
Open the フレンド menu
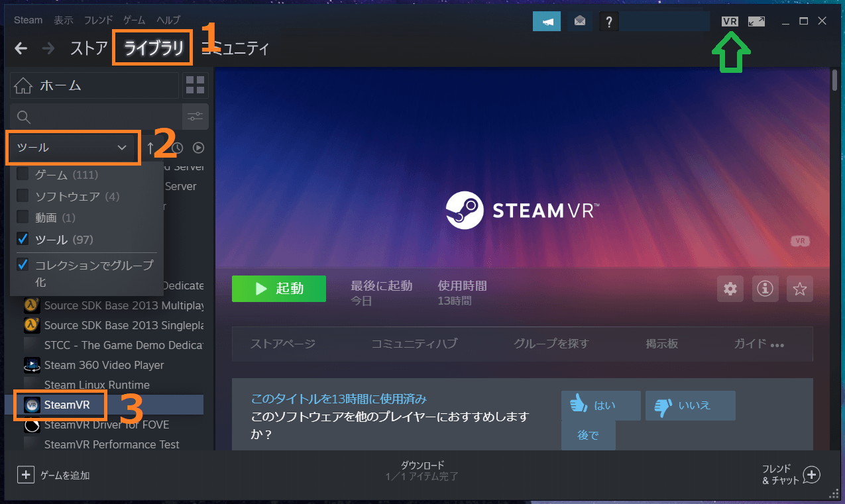tap(98, 21)
